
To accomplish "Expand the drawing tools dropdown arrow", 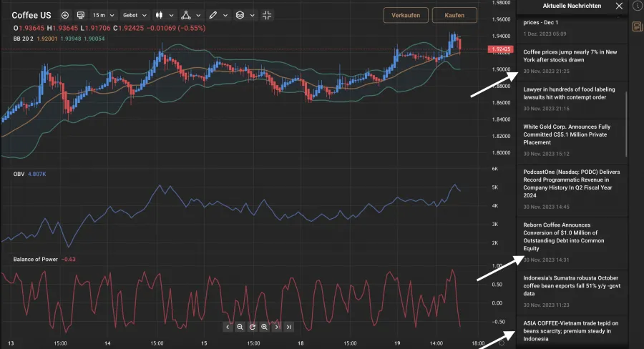I will (x=225, y=15).
